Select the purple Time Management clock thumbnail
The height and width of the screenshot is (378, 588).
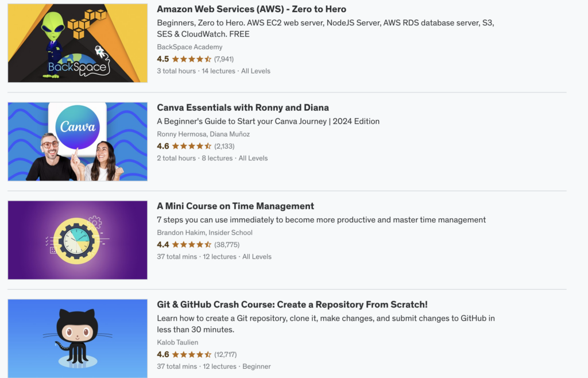coord(78,240)
